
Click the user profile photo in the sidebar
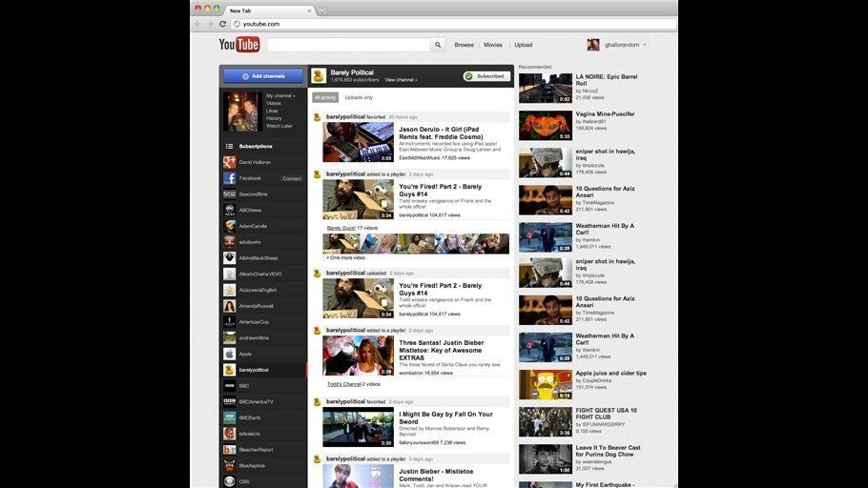(242, 112)
